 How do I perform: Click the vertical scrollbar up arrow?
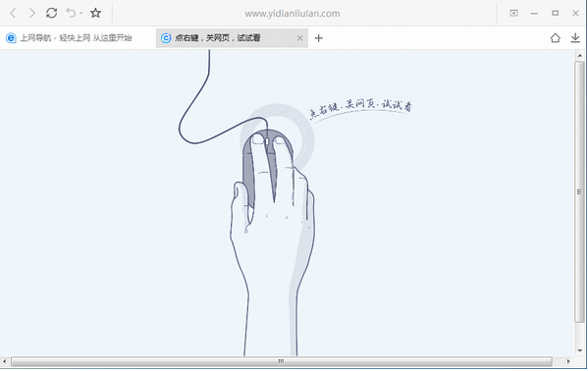580,56
